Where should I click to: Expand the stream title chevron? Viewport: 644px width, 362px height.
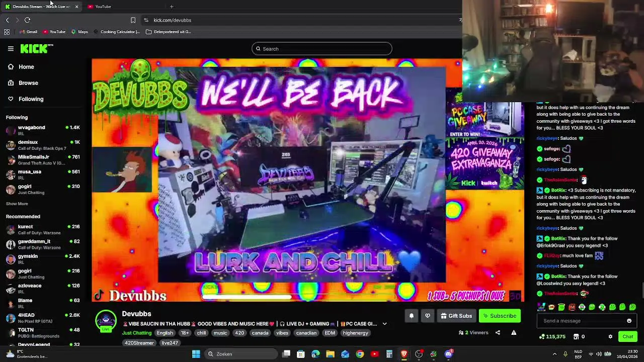pyautogui.click(x=384, y=324)
